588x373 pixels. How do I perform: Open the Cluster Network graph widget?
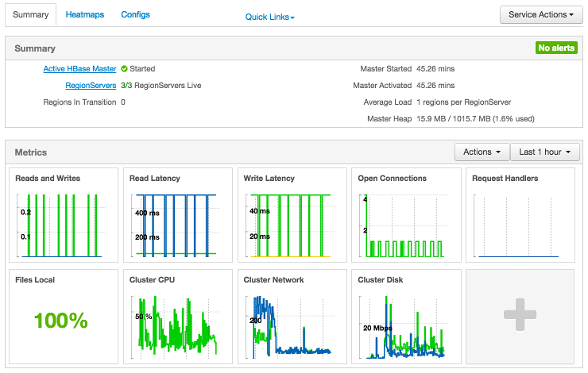[x=291, y=316]
